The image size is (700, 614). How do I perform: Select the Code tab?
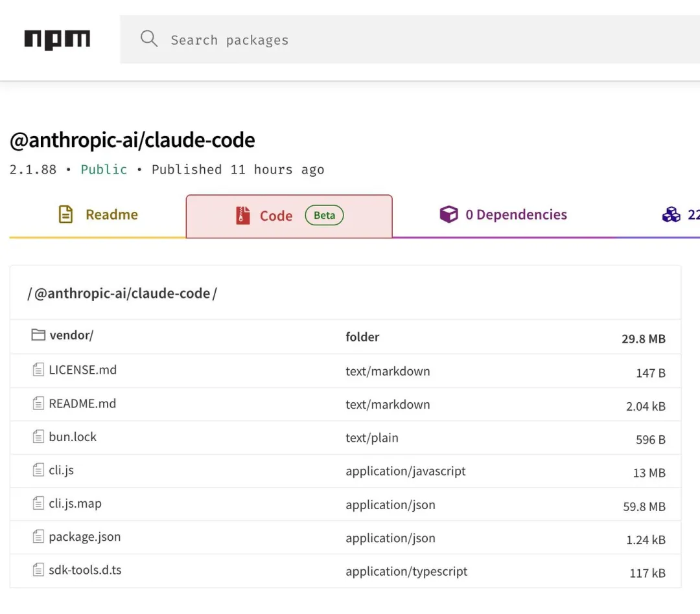point(289,216)
